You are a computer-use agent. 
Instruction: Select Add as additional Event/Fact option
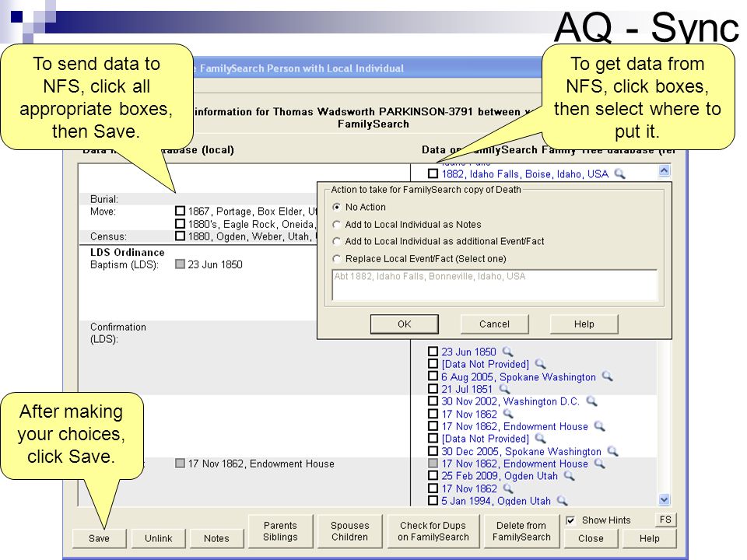[337, 241]
